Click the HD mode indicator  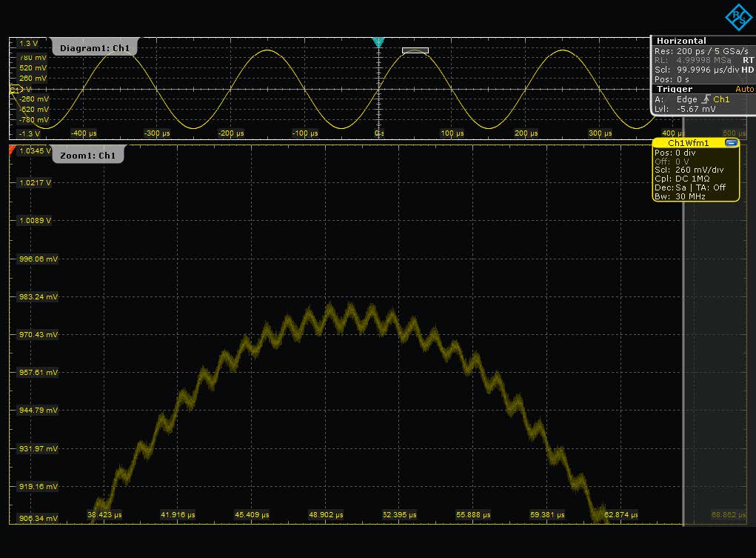pyautogui.click(x=747, y=70)
